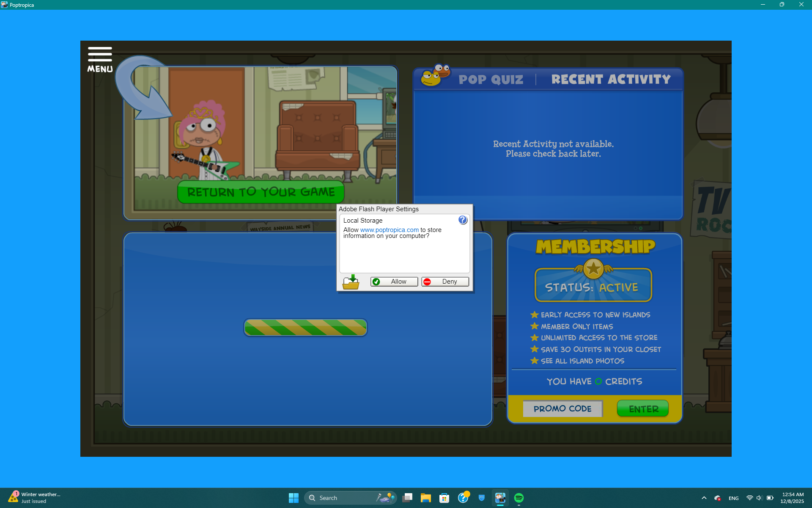Click the www.poptropica.com link

(389, 230)
